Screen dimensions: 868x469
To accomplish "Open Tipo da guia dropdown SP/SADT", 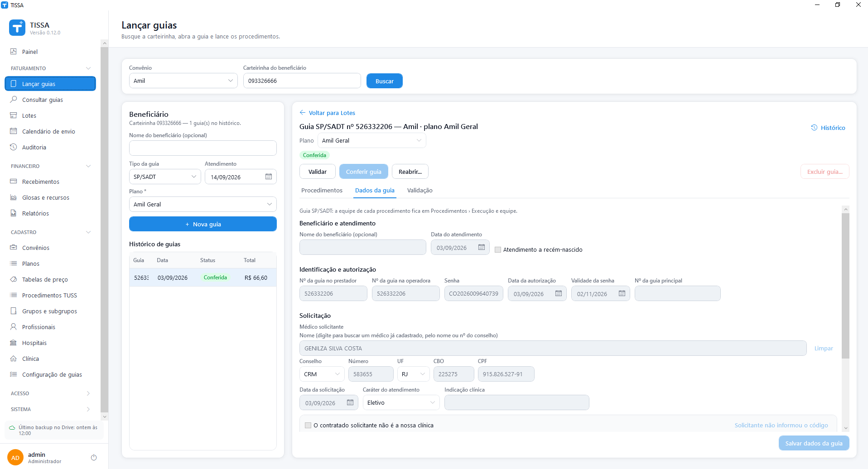I will tap(165, 177).
